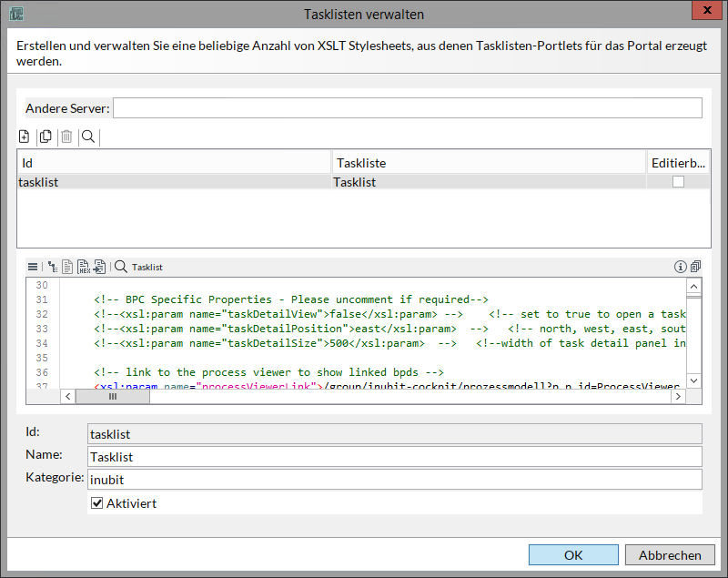
Task: Toggle the Editierbar checkbox for tasklist row
Action: point(678,182)
